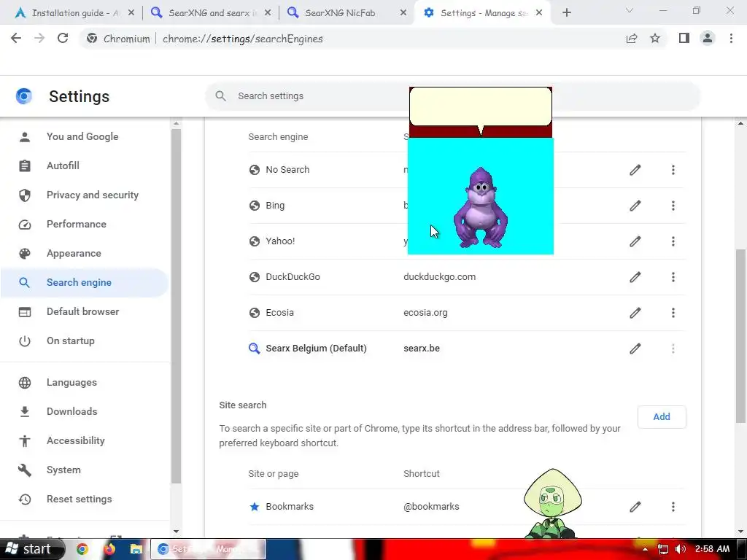Viewport: 747px width, 560px height.
Task: Open a new browser tab
Action: pos(566,13)
